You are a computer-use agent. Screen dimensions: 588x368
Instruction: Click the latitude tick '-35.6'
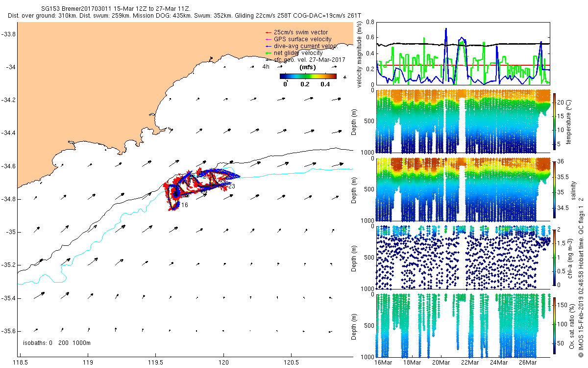[8, 331]
